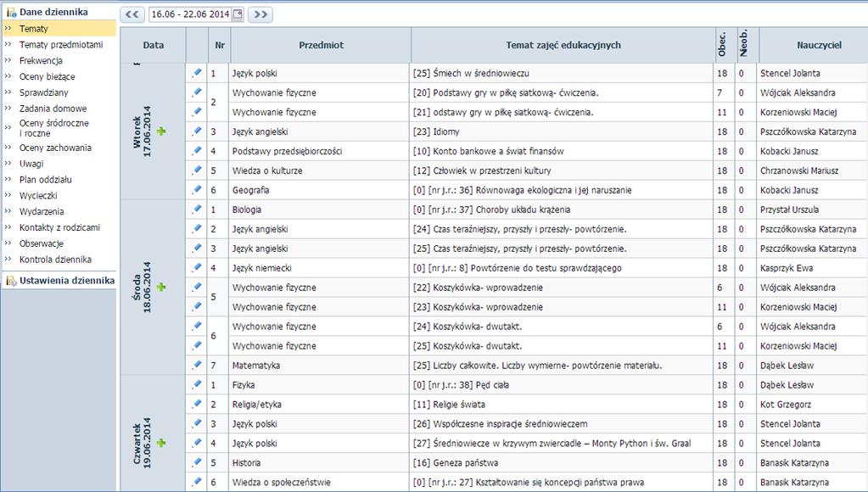Click teacher name Przystał Urszula
868x492 pixels.
(x=789, y=210)
